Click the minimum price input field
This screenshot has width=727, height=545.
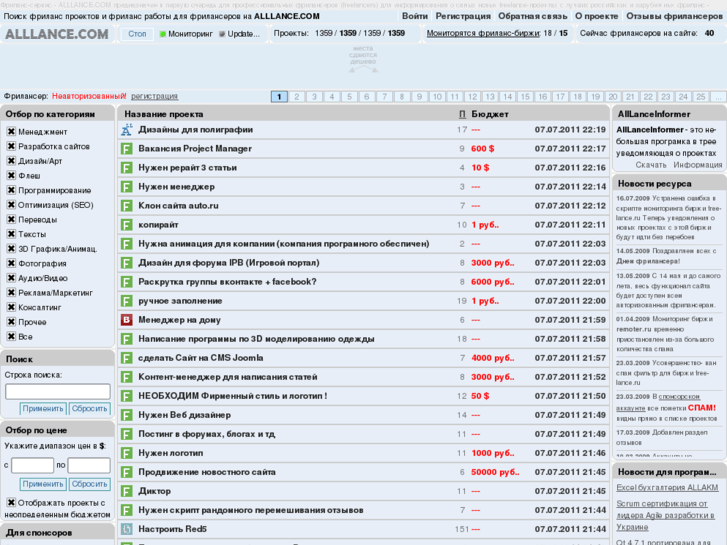click(32, 465)
